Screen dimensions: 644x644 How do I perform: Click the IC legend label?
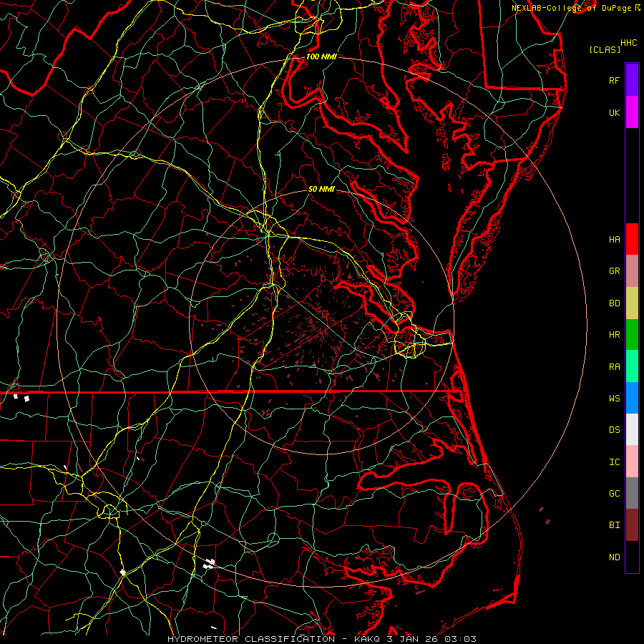(x=614, y=462)
